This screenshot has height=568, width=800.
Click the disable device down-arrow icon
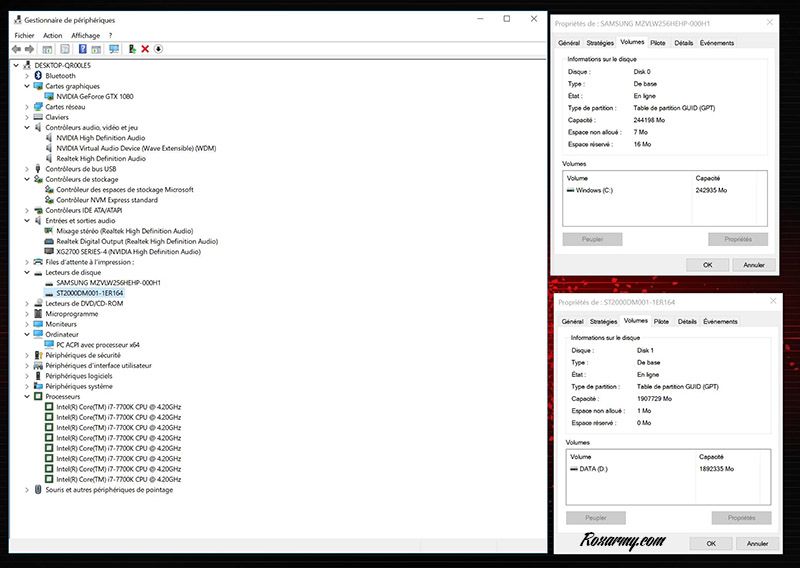159,48
